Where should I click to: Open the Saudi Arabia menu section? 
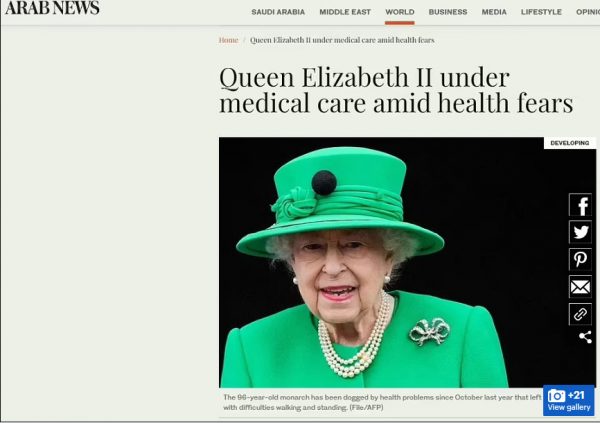[278, 12]
